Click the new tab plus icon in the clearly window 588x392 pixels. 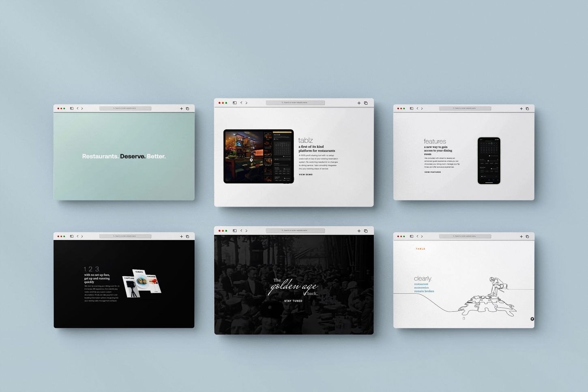(521, 236)
